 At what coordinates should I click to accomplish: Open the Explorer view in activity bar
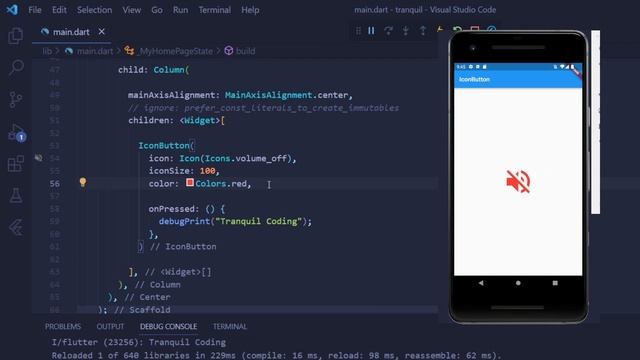[16, 36]
